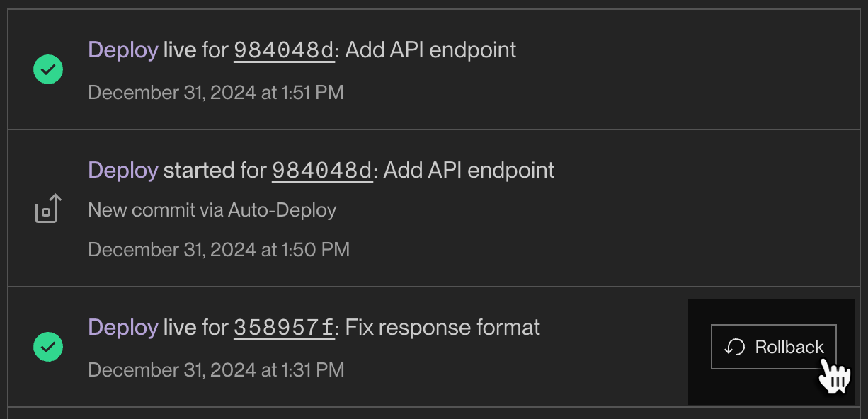Click the green success checkmark on the top deploy
Screen dimensions: 868x419
(47, 69)
